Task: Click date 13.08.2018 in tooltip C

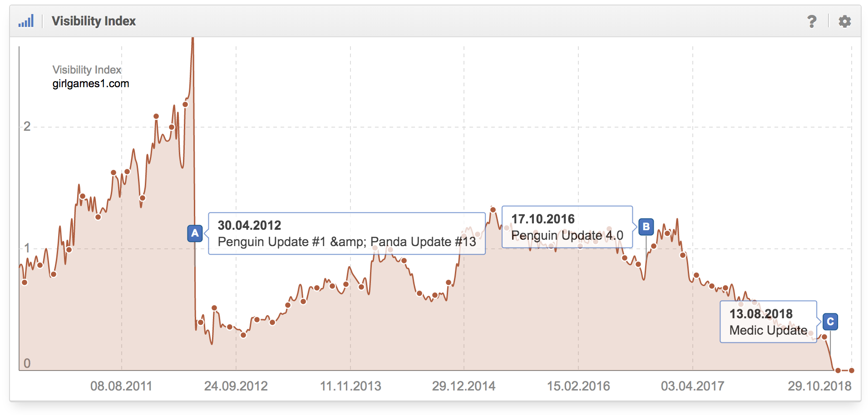Action: point(761,314)
